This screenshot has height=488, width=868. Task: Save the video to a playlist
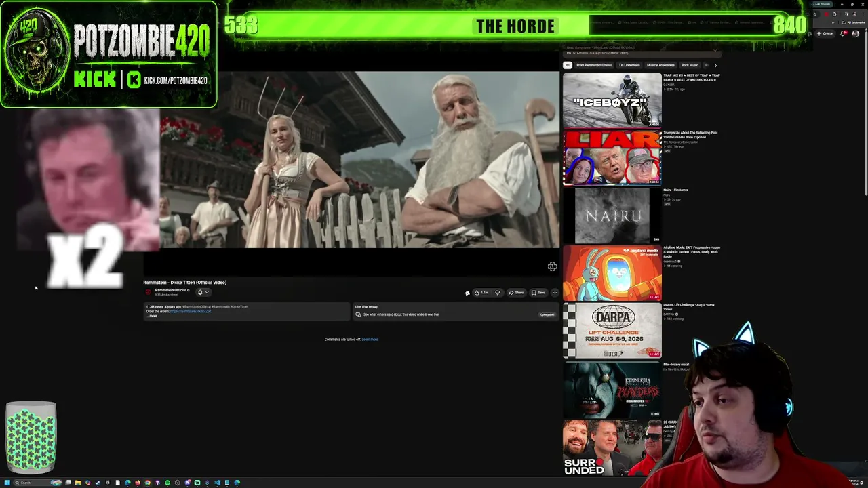click(x=538, y=293)
